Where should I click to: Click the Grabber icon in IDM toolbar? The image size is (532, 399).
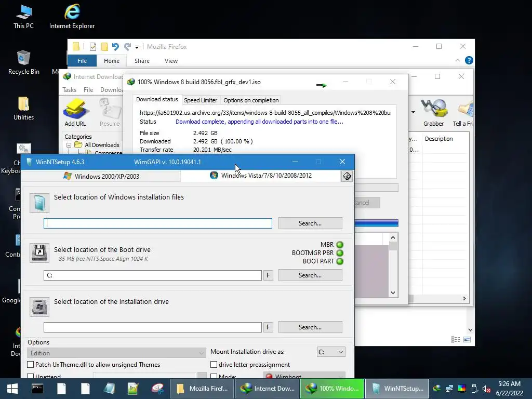tap(433, 109)
